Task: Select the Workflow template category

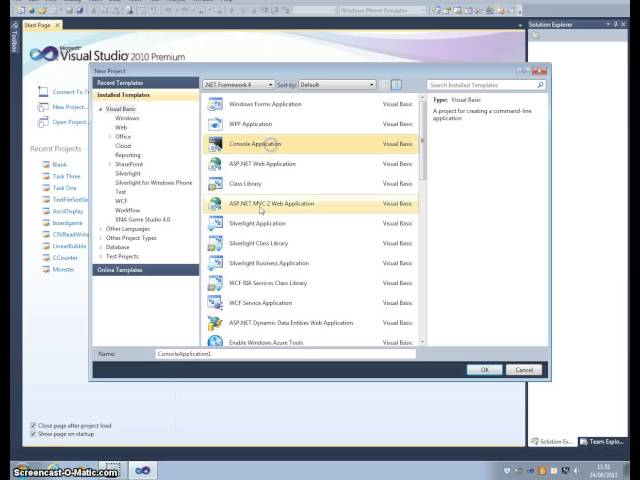Action: [127, 211]
